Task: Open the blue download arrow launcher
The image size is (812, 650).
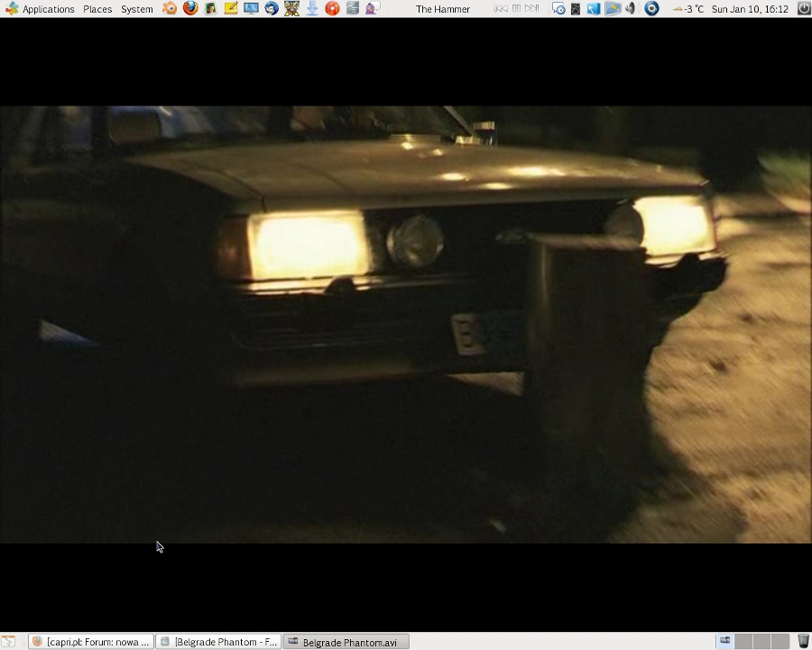Action: coord(312,8)
